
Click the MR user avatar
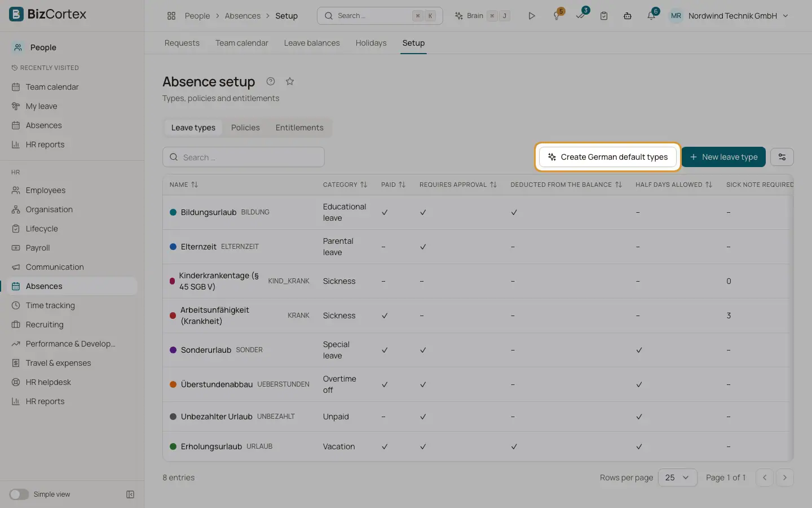[676, 16]
